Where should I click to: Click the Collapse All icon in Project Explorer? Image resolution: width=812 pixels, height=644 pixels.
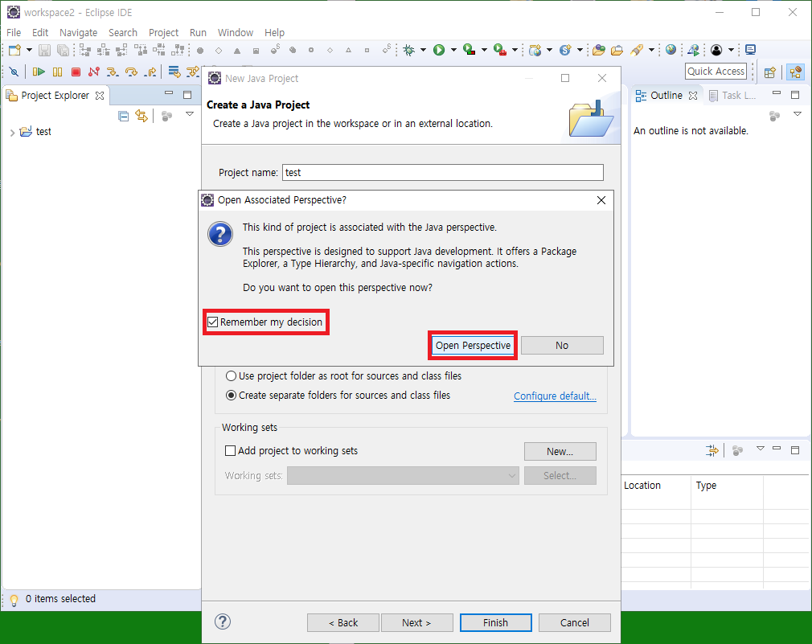tap(123, 116)
